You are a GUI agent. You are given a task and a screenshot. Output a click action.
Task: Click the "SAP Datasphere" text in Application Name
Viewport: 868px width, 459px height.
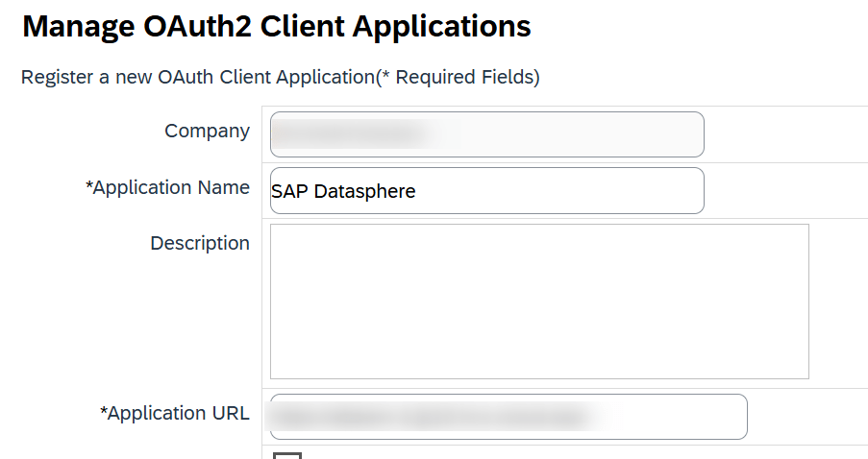click(343, 191)
